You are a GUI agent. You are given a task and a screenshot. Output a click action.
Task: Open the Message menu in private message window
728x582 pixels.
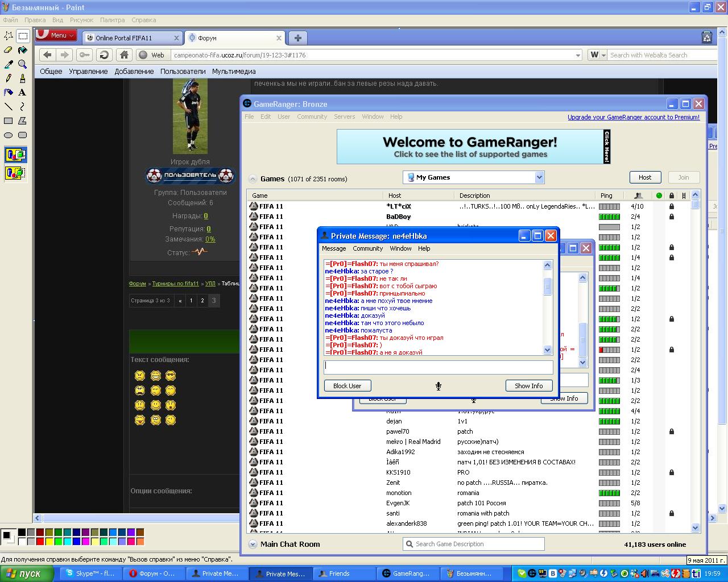tap(334, 248)
